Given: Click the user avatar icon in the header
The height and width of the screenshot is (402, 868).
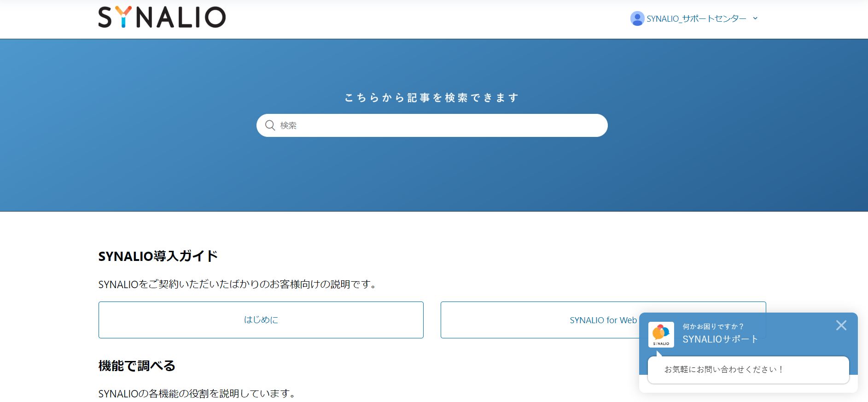Looking at the screenshot, I should click(637, 18).
